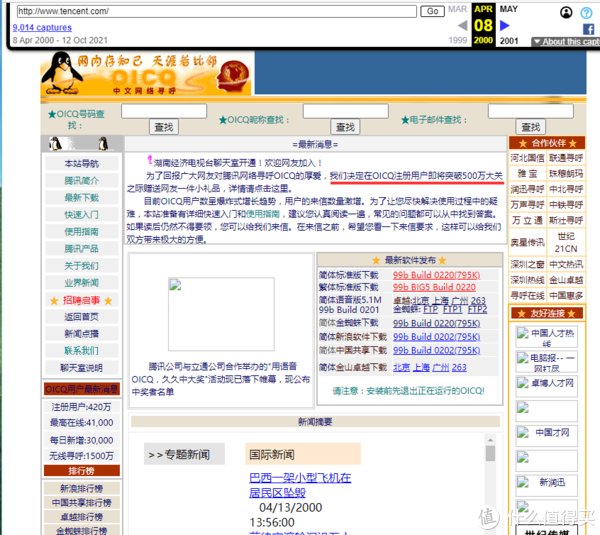The width and height of the screenshot is (600, 535).
Task: Click the Go button in Wayback toolbar
Action: 432,11
